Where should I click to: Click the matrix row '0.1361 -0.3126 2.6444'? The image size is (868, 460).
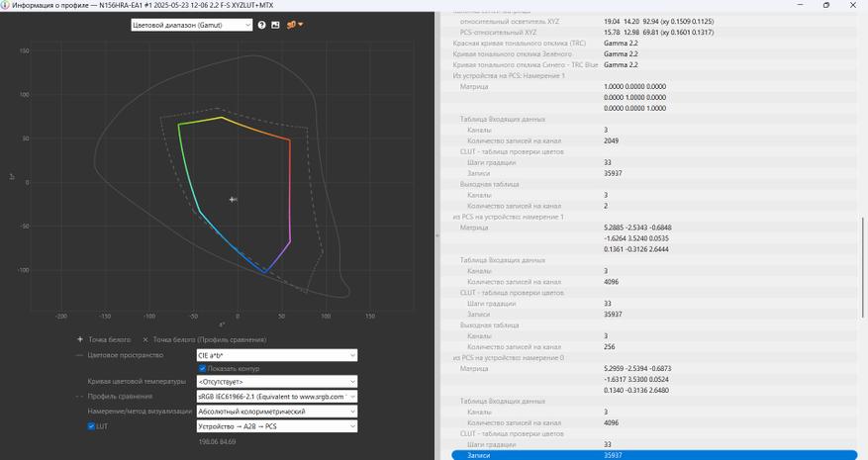(654, 249)
